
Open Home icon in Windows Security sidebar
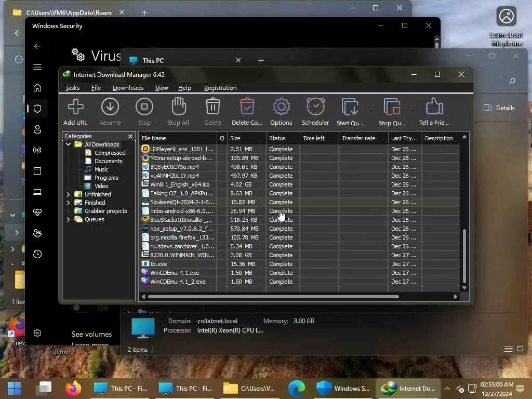(37, 87)
